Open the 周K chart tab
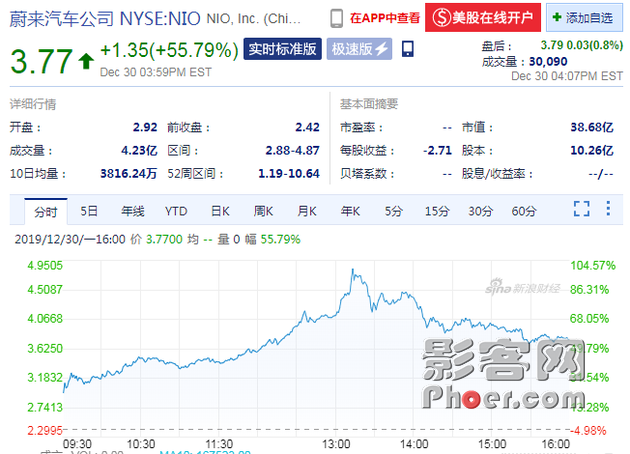This screenshot has width=630, height=454. [x=263, y=211]
